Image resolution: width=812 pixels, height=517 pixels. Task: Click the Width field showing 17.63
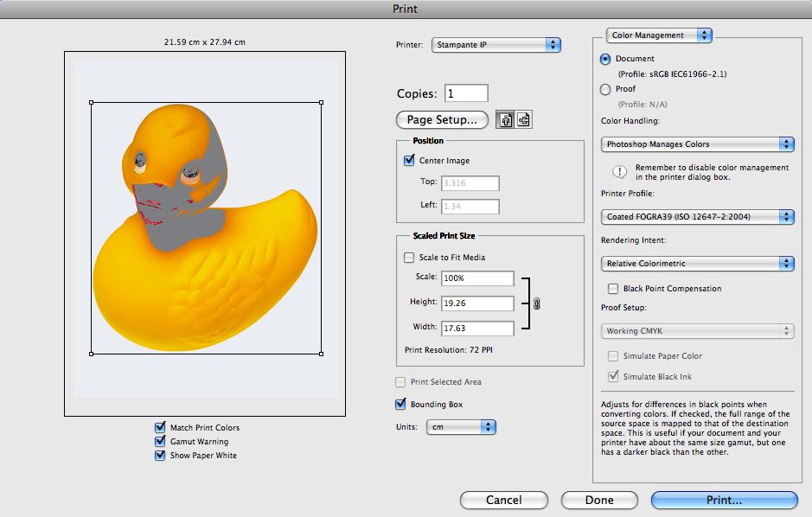pyautogui.click(x=477, y=329)
